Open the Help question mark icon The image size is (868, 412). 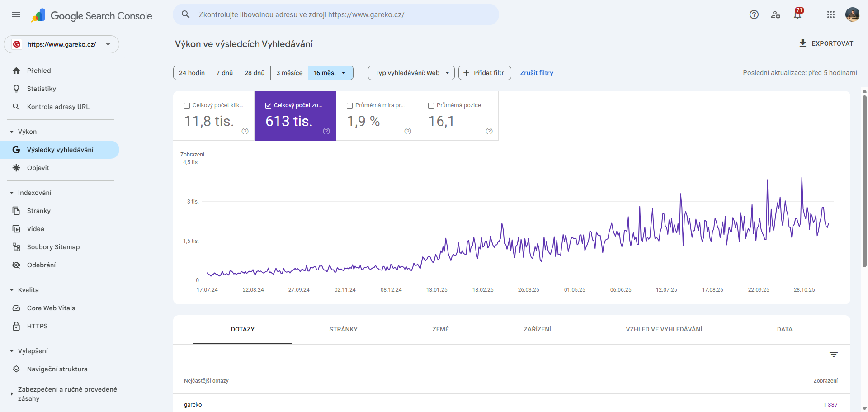tap(754, 14)
